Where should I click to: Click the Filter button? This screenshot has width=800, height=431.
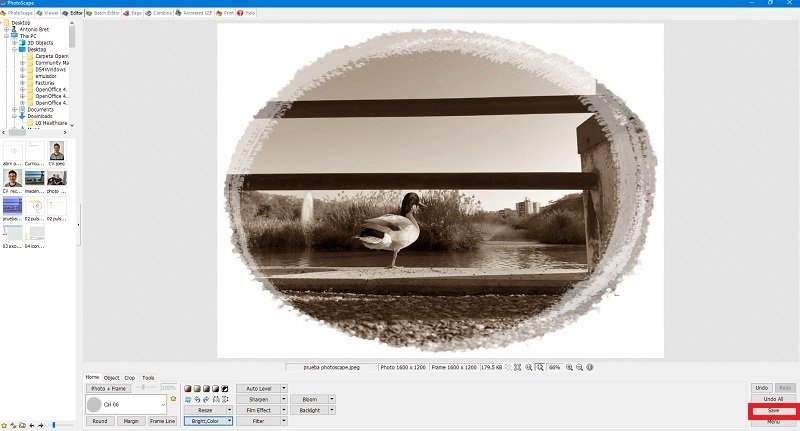tap(259, 421)
